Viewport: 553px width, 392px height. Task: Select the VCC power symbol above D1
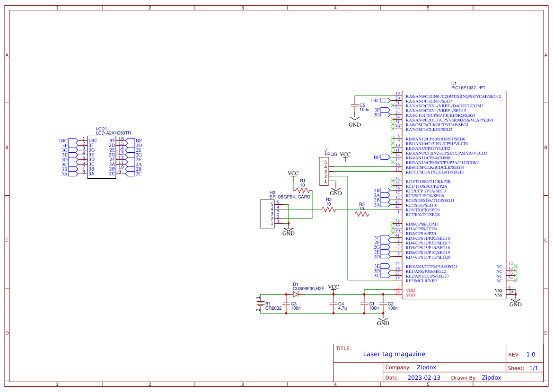333,287
